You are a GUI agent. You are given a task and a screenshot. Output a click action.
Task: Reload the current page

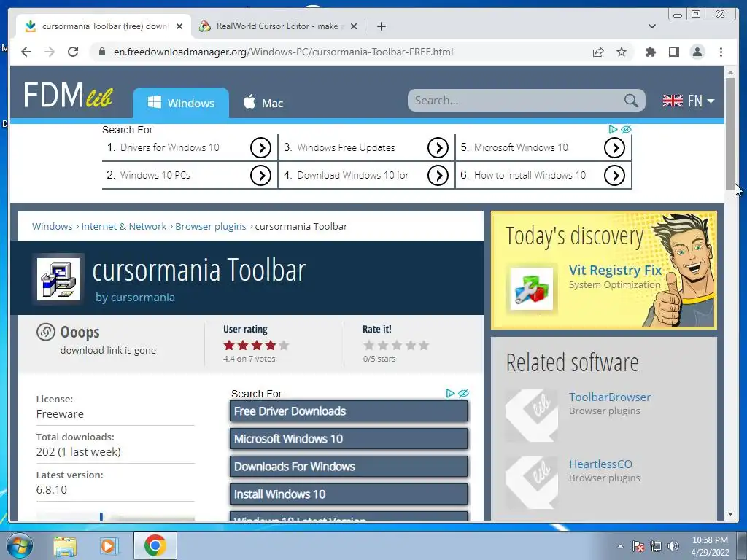(x=73, y=52)
